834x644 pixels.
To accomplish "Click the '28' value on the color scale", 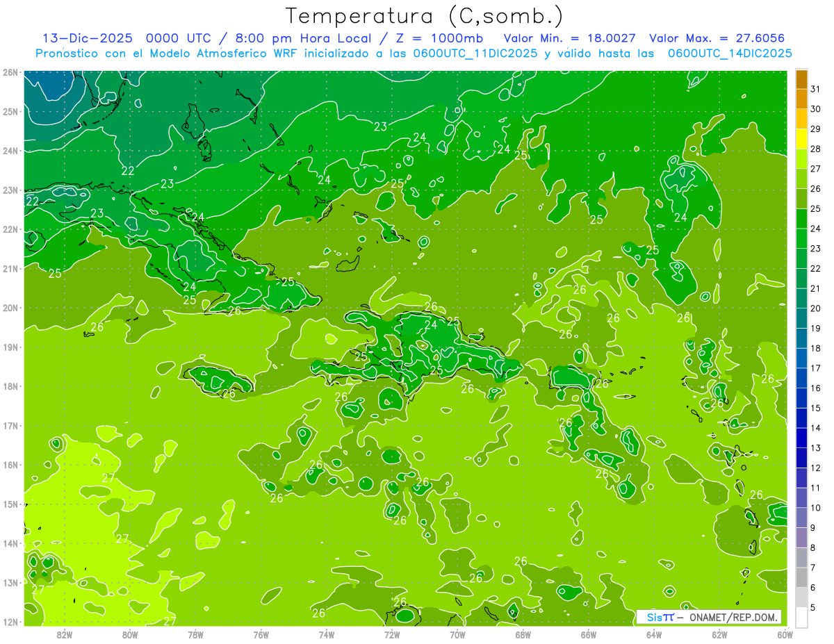I will coord(815,149).
